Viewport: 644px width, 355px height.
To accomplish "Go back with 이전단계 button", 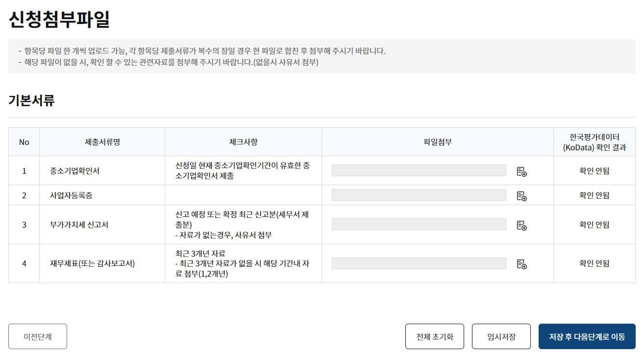I will 38,336.
